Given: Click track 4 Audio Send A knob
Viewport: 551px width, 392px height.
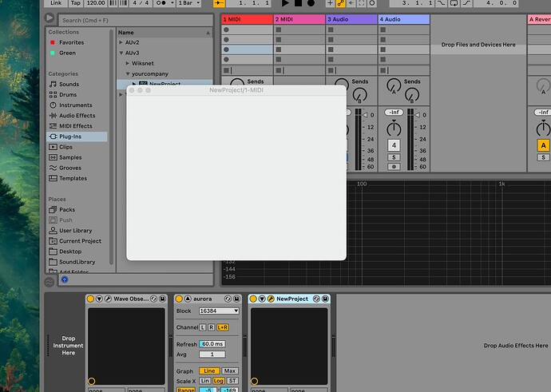Looking at the screenshot, I should coord(394,85).
